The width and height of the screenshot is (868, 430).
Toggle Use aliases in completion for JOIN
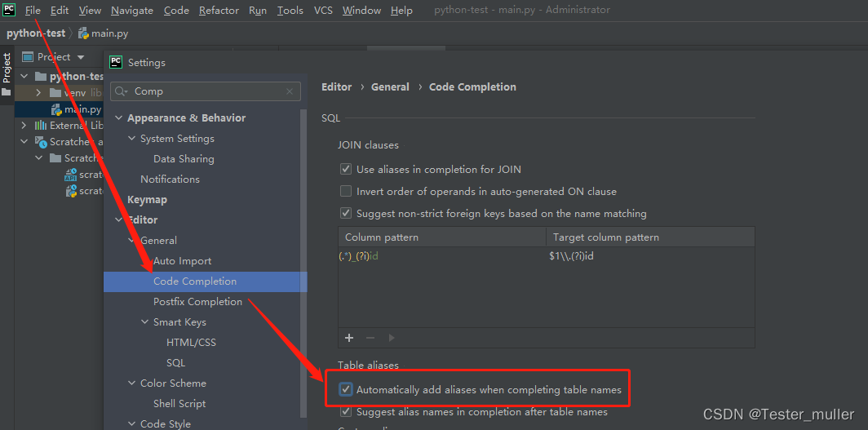coord(346,169)
